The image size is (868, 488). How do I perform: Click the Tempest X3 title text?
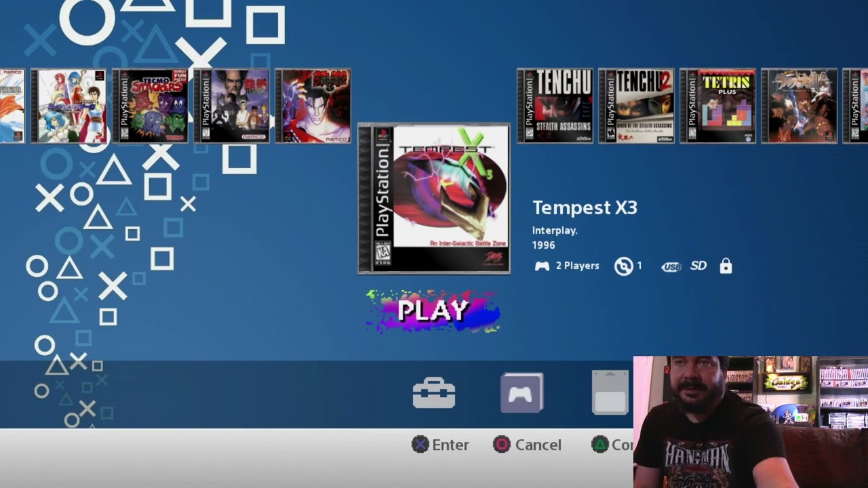click(585, 207)
